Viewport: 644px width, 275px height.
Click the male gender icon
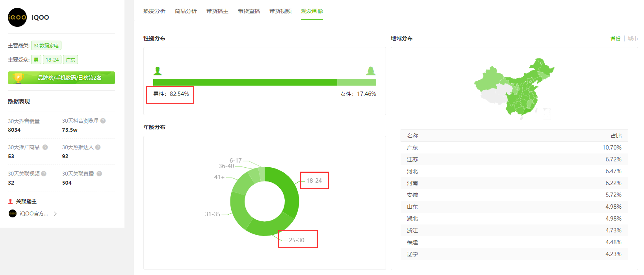tap(158, 71)
